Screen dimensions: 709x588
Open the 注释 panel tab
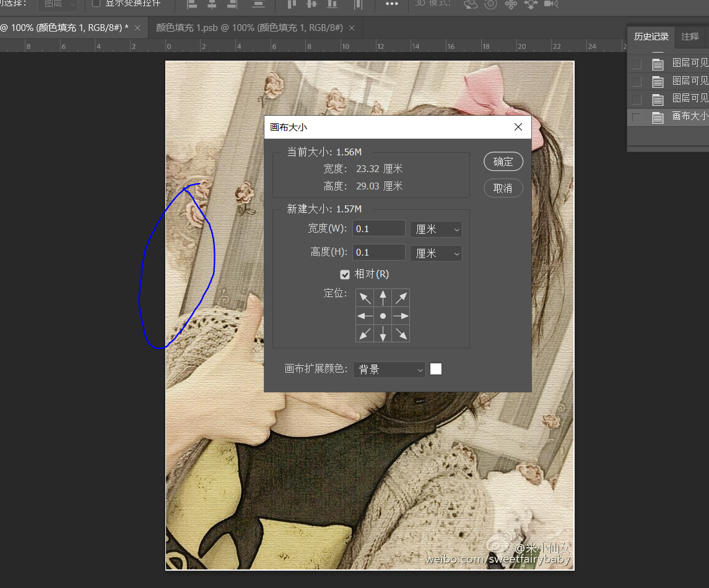point(690,37)
